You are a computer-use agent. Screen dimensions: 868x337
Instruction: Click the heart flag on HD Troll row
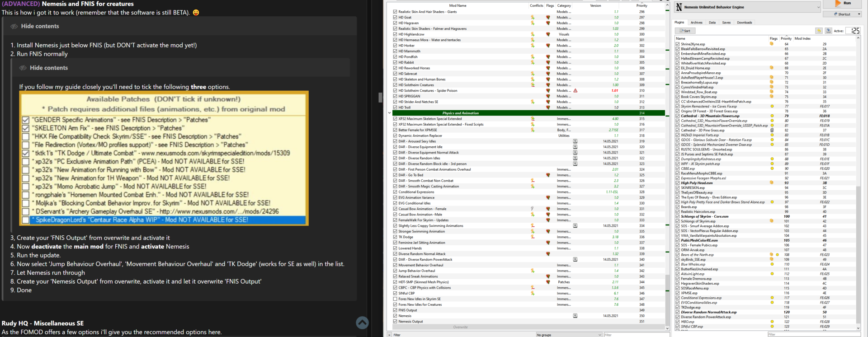tap(548, 108)
